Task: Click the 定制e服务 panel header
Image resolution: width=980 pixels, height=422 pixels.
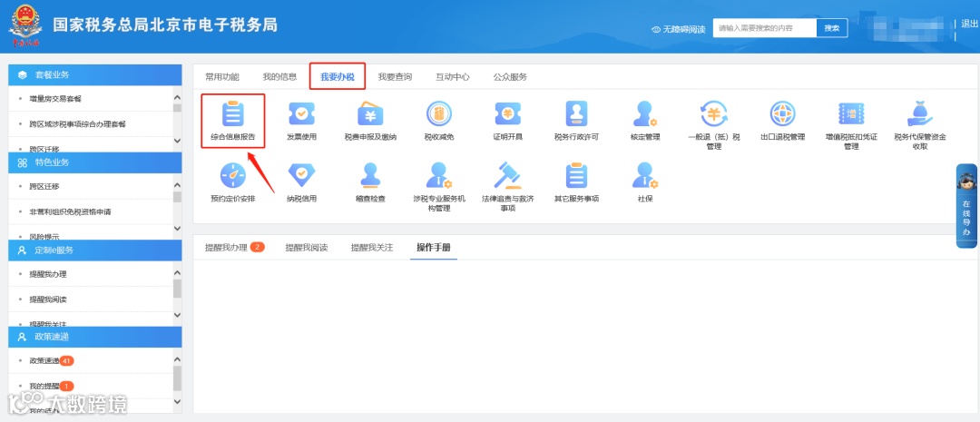Action: [x=95, y=250]
